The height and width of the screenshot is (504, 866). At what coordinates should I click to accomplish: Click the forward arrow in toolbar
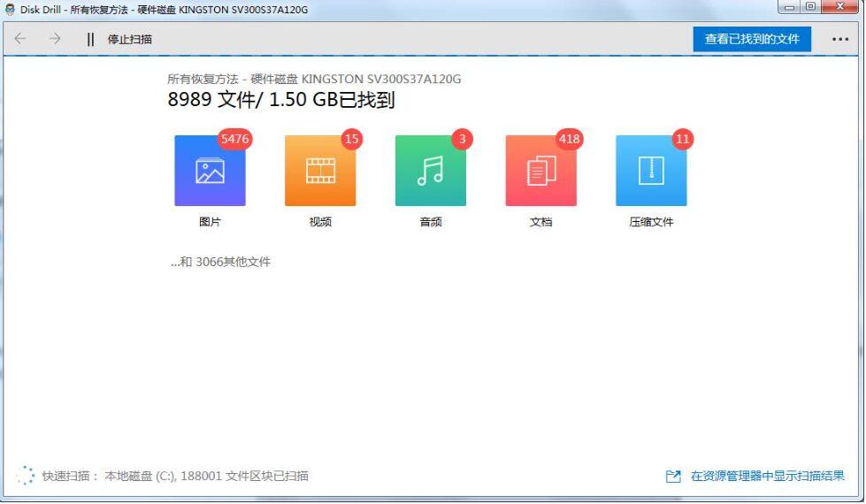[55, 39]
